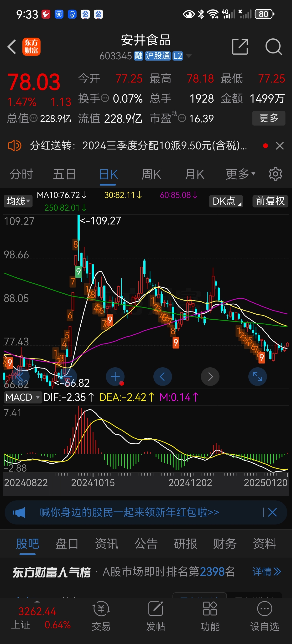Open 详情 link for popularity ranking
Screen dimensions: 292x644
pyautogui.click(x=266, y=571)
